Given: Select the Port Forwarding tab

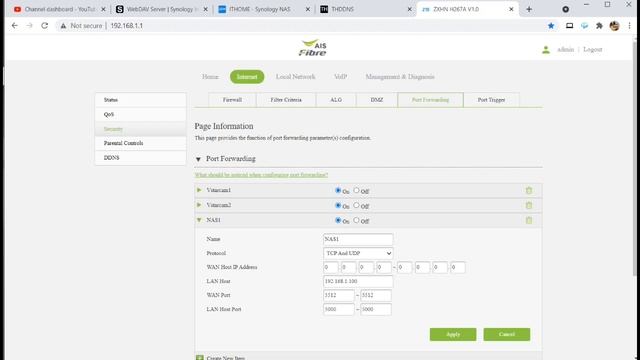Looking at the screenshot, I should (430, 100).
